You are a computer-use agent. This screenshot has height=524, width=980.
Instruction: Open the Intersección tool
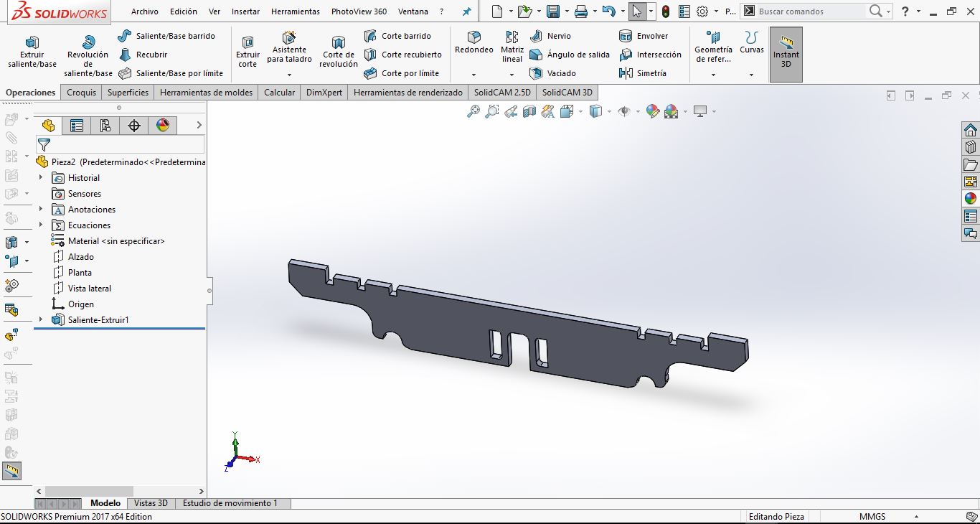point(650,55)
